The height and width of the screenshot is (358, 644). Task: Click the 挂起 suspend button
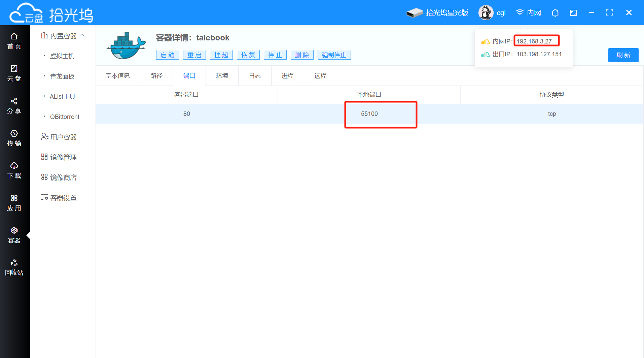point(221,55)
